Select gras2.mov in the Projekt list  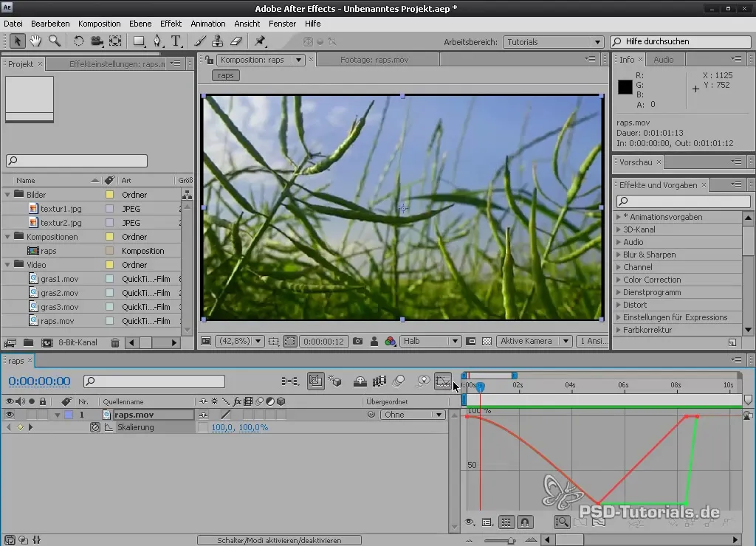(59, 293)
